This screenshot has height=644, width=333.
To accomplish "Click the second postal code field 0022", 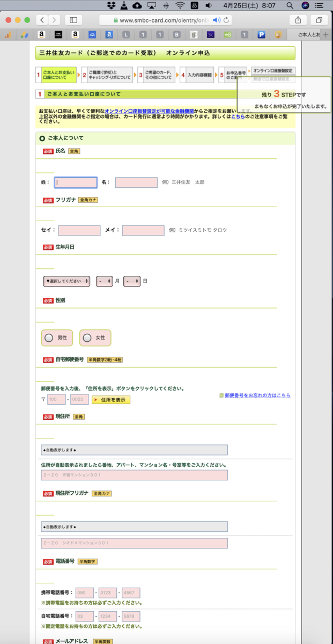I will pyautogui.click(x=79, y=399).
